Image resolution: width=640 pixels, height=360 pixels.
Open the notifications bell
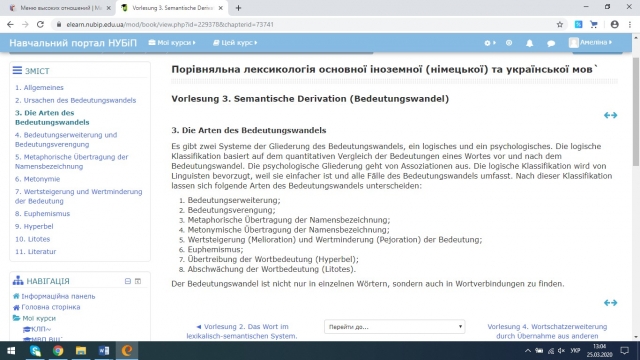click(x=529, y=43)
